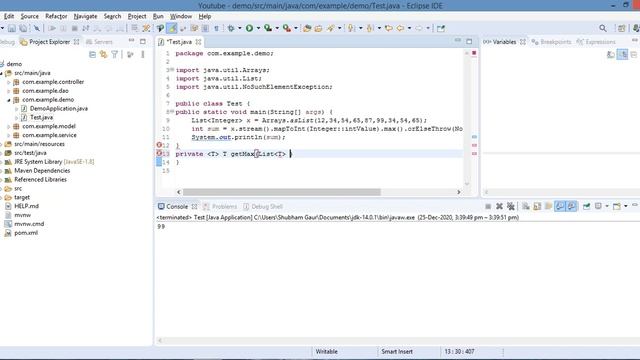This screenshot has width=640, height=360.
Task: Click the toolbar Search magnifier icon
Action: pos(603,28)
